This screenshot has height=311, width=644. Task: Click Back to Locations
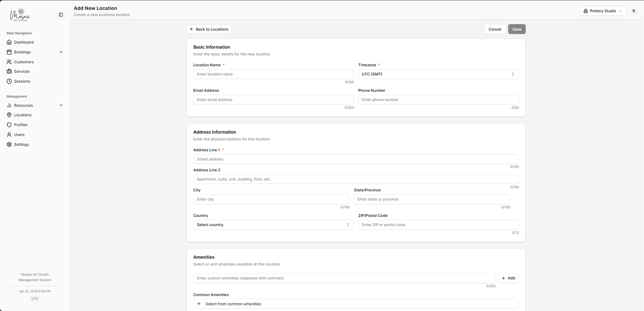(x=209, y=29)
